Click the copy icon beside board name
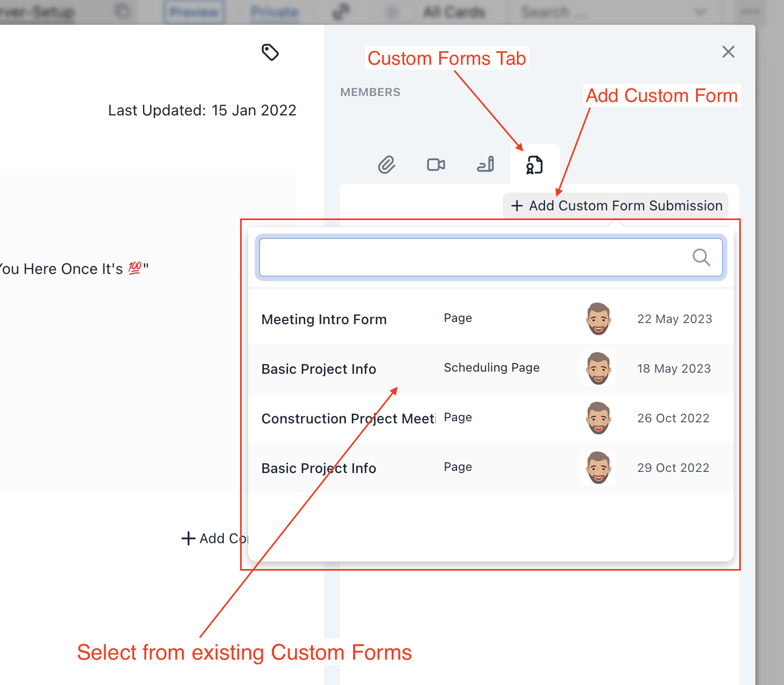Image resolution: width=784 pixels, height=685 pixels. point(122,12)
